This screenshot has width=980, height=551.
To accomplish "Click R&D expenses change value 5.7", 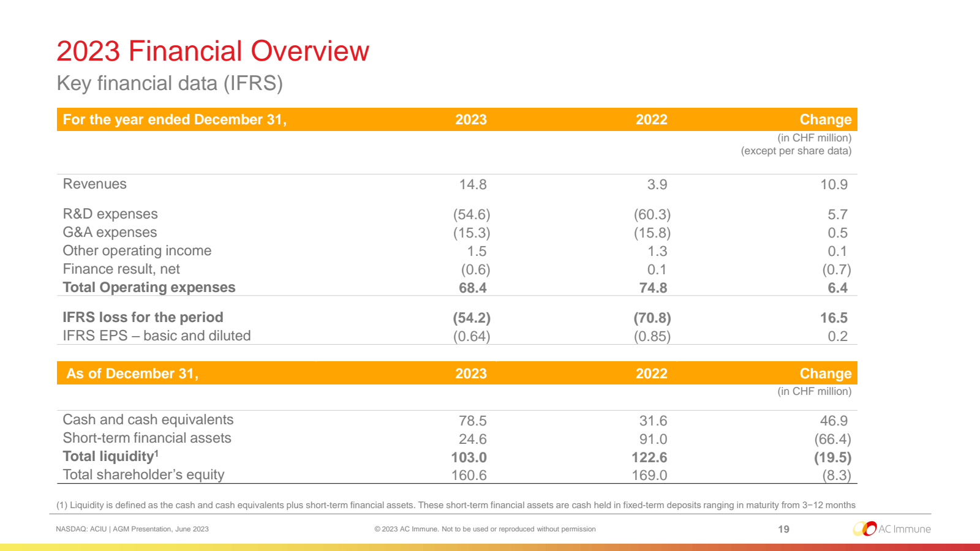I will tap(837, 215).
